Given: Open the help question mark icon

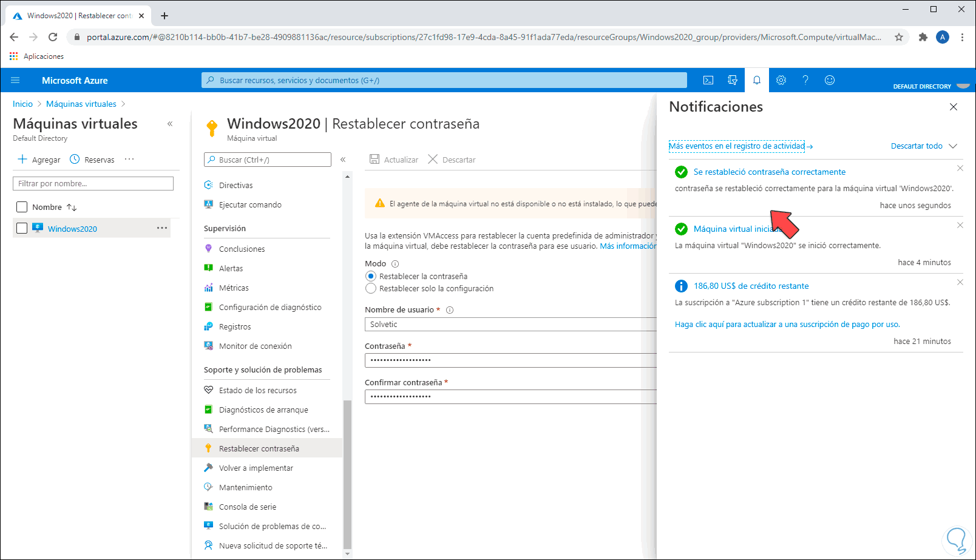Looking at the screenshot, I should [805, 80].
